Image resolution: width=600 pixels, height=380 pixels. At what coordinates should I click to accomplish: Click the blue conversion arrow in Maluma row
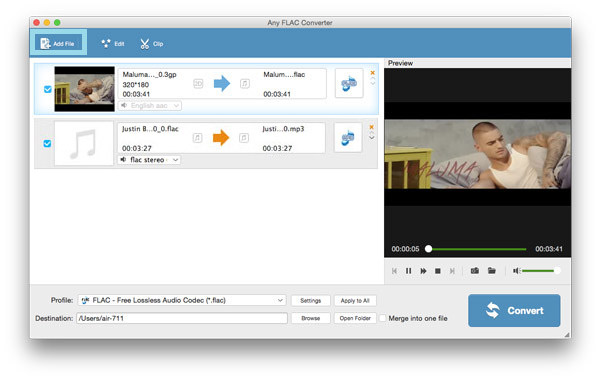(222, 83)
